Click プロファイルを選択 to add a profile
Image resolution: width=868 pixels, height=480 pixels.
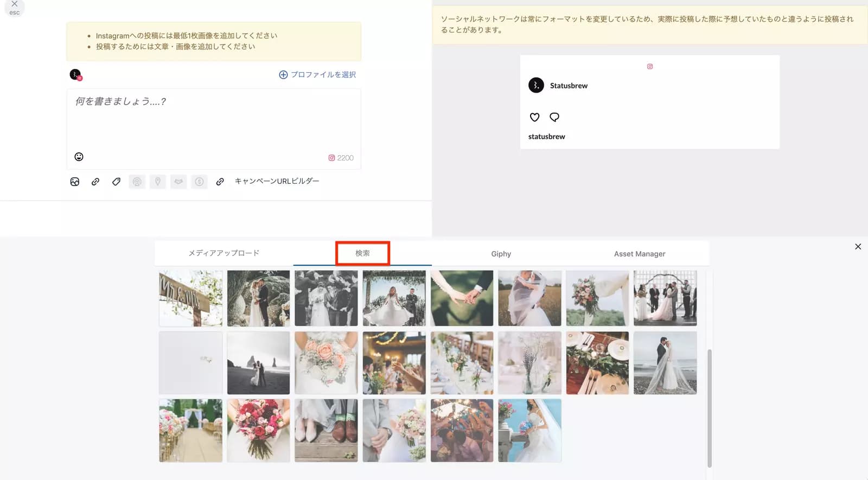[x=317, y=75]
